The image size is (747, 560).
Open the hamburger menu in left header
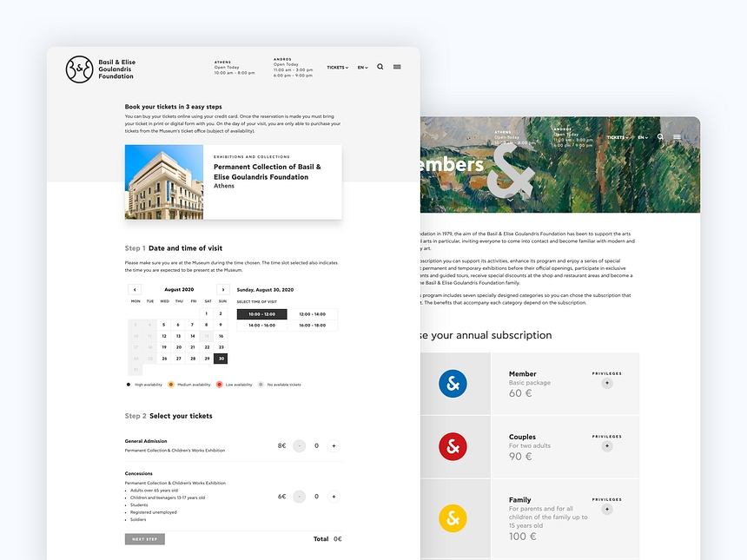397,67
